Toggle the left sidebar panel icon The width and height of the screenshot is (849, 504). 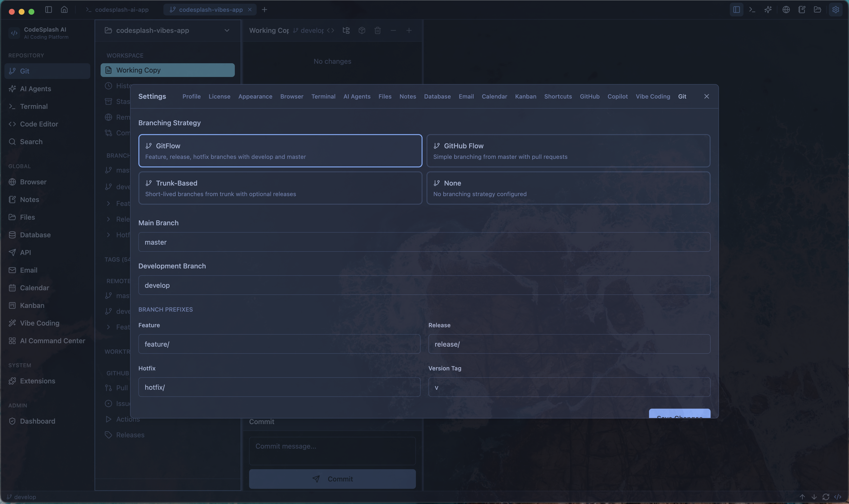(x=49, y=10)
